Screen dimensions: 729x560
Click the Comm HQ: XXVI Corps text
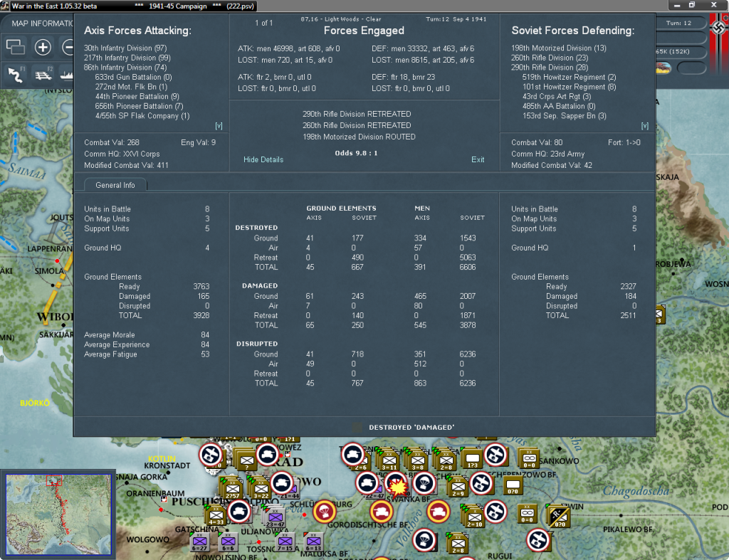click(x=122, y=154)
